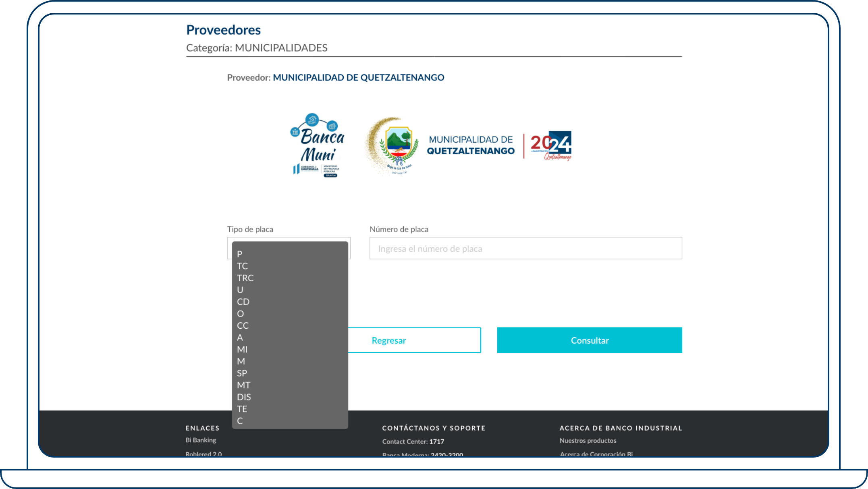This screenshot has width=868, height=489.
Task: Click the Consultar button
Action: pyautogui.click(x=590, y=340)
